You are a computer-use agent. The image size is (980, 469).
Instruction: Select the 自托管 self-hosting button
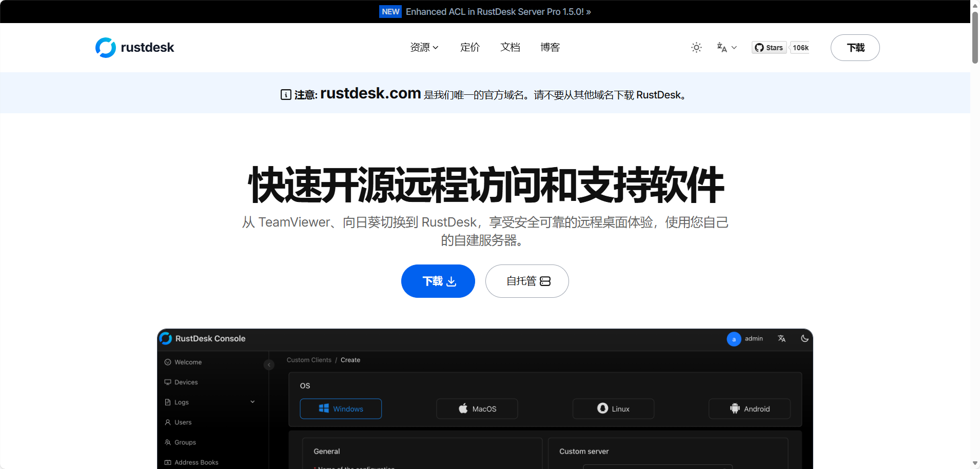pos(527,281)
